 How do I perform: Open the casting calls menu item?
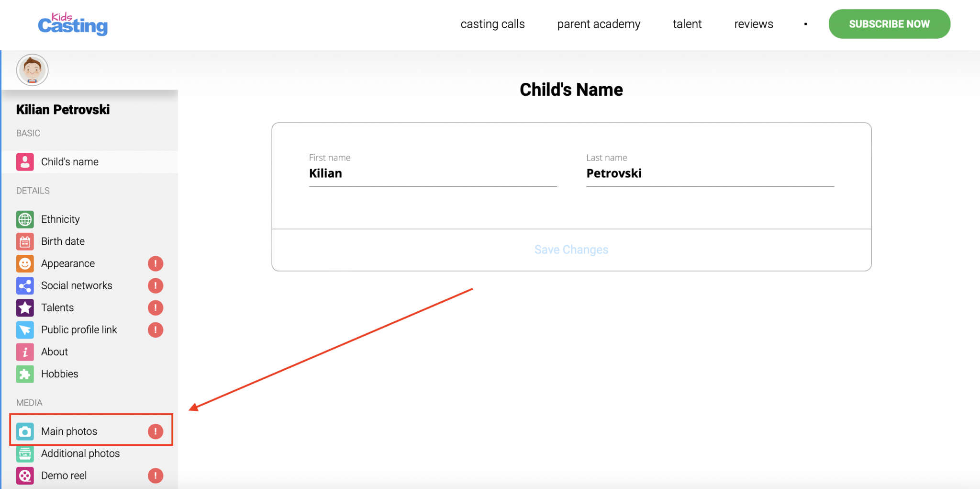click(x=492, y=24)
